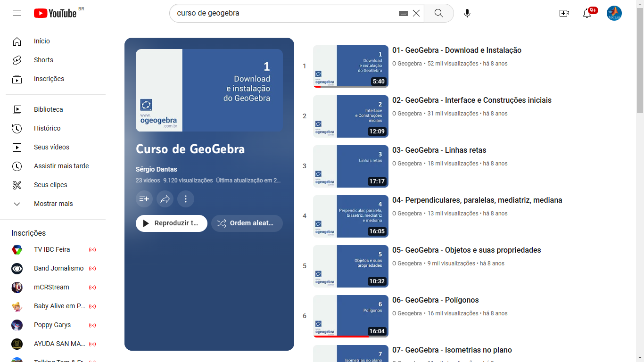Open video 01 Download e Instalação title
This screenshot has height=362, width=644.
pyautogui.click(x=457, y=50)
